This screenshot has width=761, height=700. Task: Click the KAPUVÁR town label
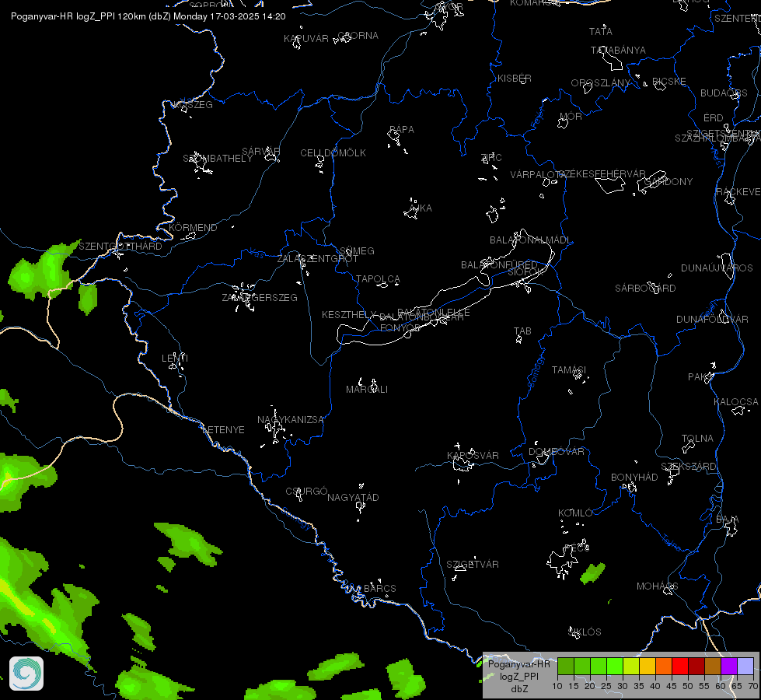[306, 39]
